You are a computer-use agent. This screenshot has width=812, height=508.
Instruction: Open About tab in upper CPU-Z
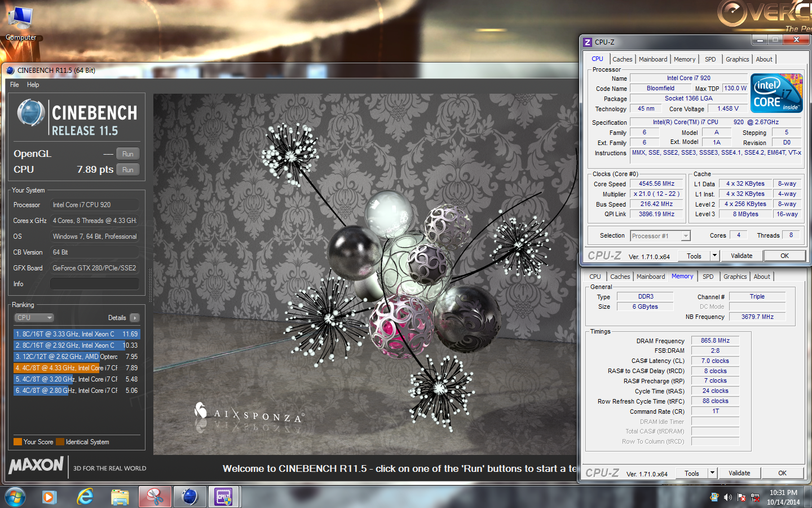pyautogui.click(x=764, y=59)
